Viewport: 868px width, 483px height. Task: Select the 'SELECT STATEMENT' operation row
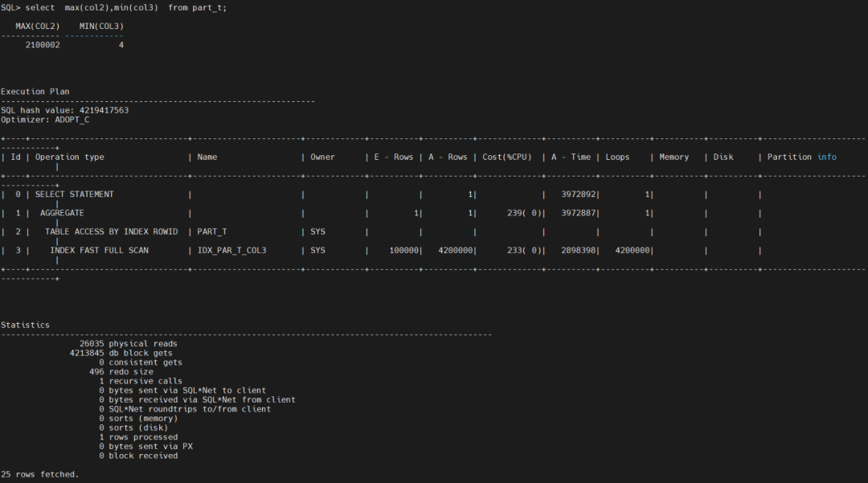click(x=74, y=194)
